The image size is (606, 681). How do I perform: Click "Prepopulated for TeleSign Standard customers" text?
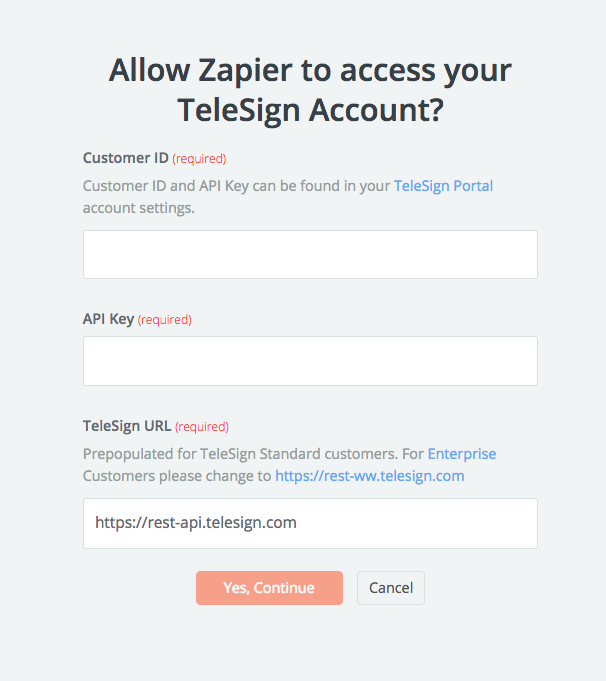click(x=240, y=454)
